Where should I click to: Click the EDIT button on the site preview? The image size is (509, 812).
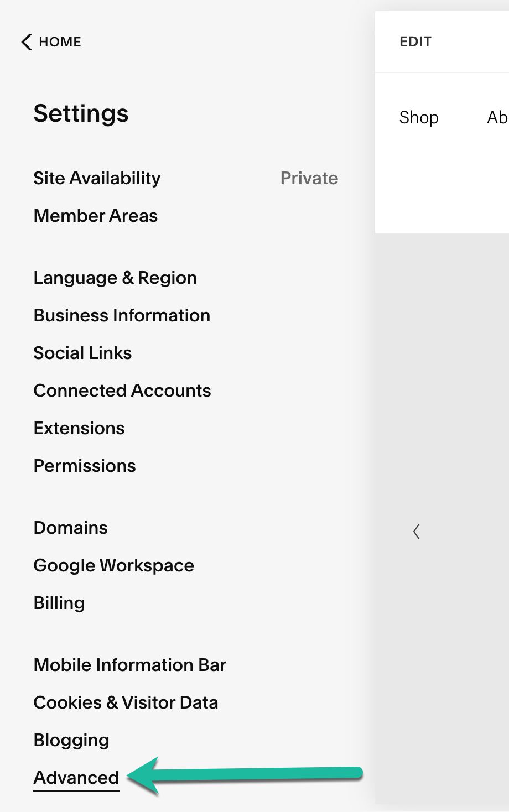[x=415, y=41]
